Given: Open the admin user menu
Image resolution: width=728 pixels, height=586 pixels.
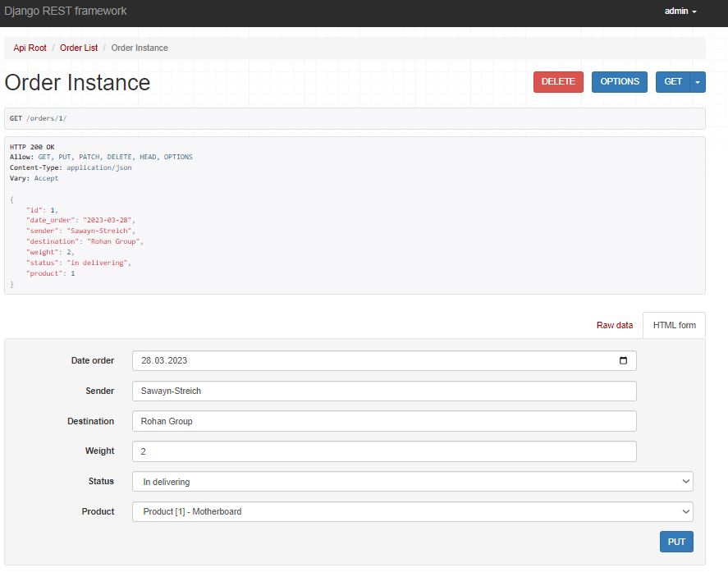Looking at the screenshot, I should 680,11.
